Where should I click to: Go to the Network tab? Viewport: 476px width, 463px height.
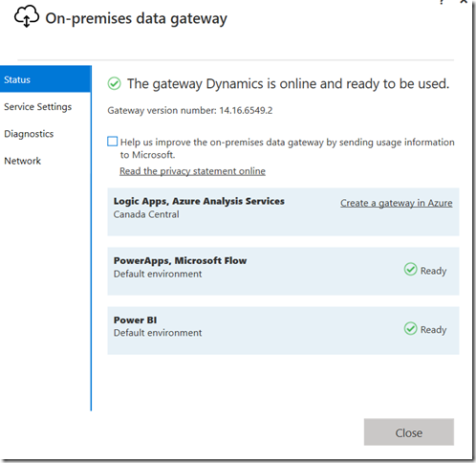(23, 161)
